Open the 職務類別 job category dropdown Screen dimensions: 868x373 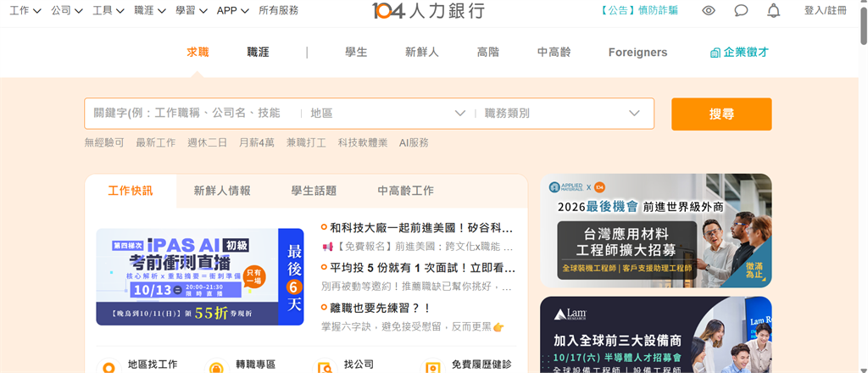tap(562, 114)
